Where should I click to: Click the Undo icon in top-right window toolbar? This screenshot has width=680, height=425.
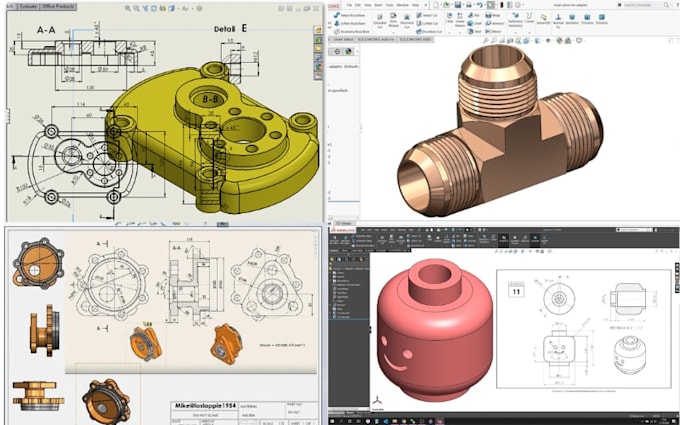pyautogui.click(x=480, y=5)
